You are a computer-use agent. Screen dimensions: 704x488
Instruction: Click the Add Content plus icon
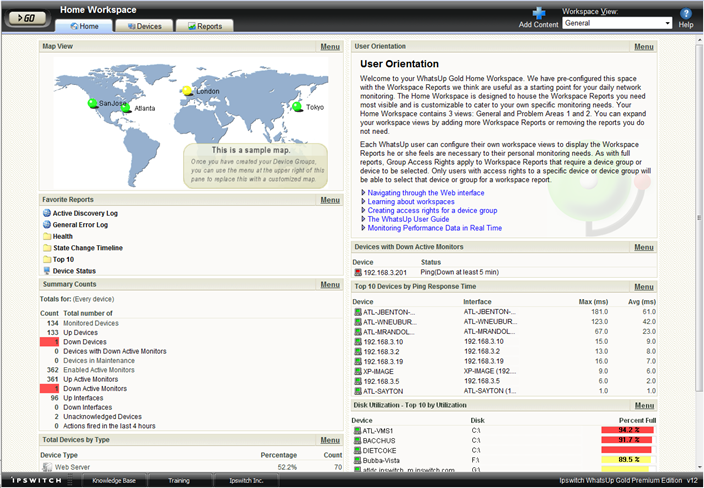[539, 13]
